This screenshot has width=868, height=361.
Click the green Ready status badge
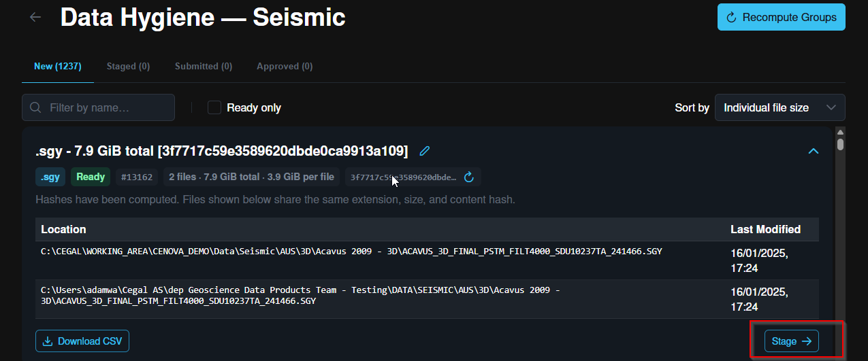[91, 177]
